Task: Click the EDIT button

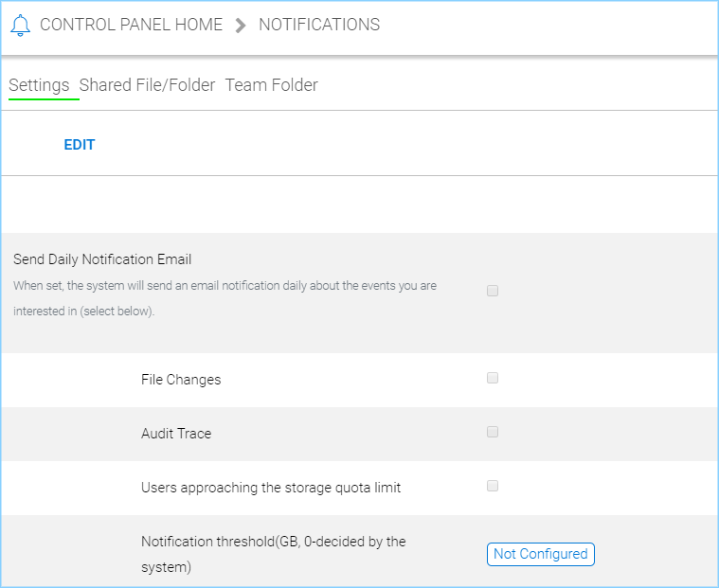Action: coord(80,145)
